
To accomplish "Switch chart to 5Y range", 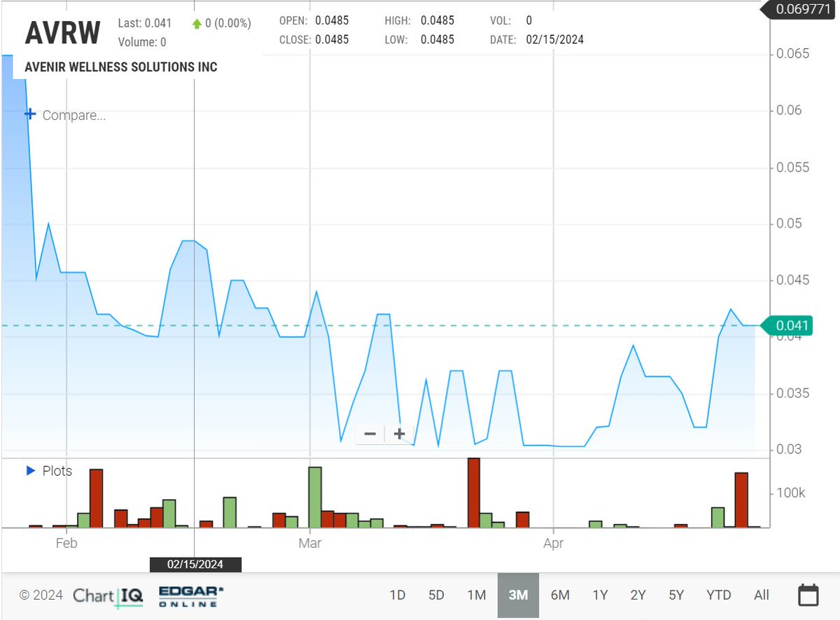I will (x=675, y=595).
